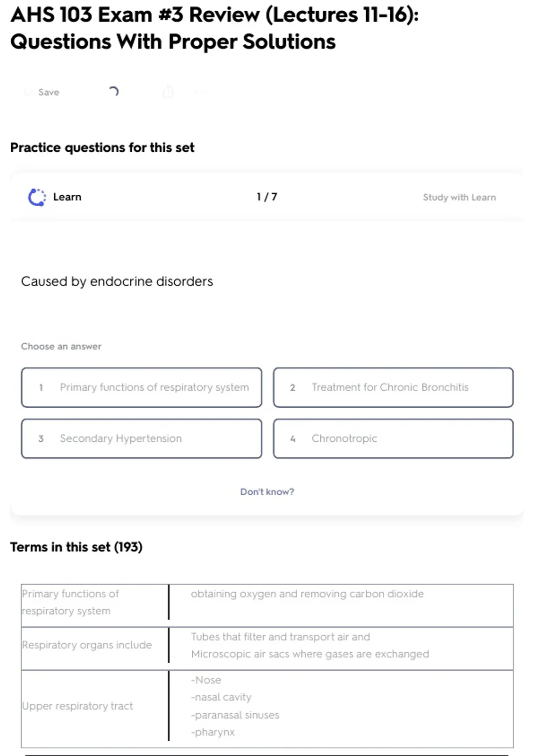The width and height of the screenshot is (534, 756).
Task: Click the 1 / 7 question progress counter
Action: click(x=267, y=197)
